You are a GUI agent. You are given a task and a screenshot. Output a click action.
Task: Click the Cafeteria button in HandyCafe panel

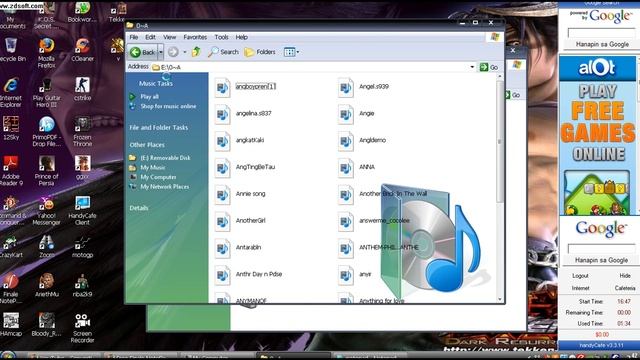pyautogui.click(x=624, y=288)
